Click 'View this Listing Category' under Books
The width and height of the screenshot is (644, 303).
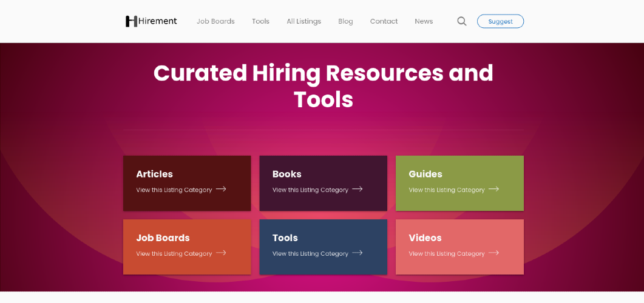pos(311,190)
